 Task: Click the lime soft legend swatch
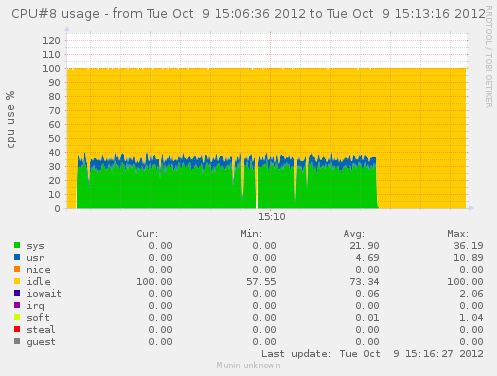(17, 317)
